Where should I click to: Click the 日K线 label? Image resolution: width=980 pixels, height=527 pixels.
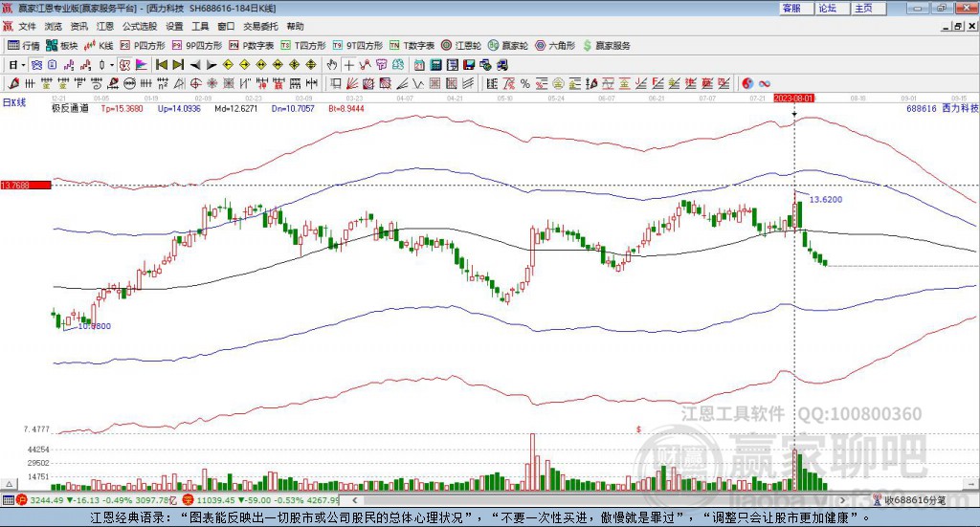pos(14,102)
